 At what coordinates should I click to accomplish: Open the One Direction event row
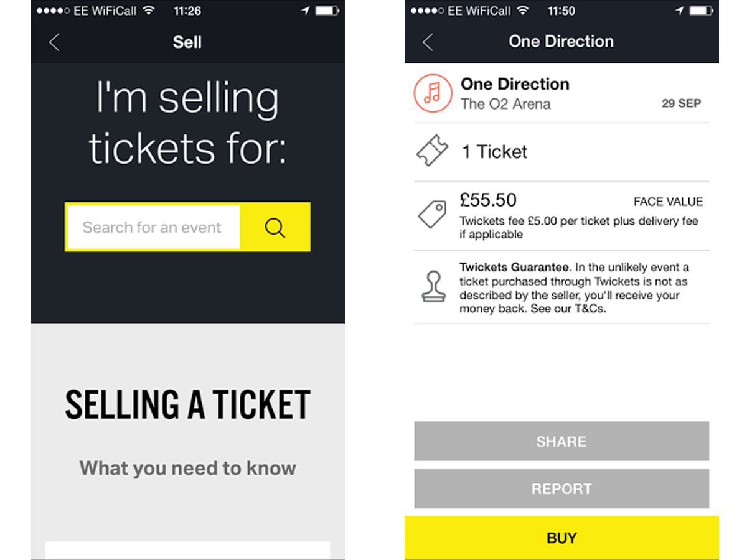(x=561, y=93)
